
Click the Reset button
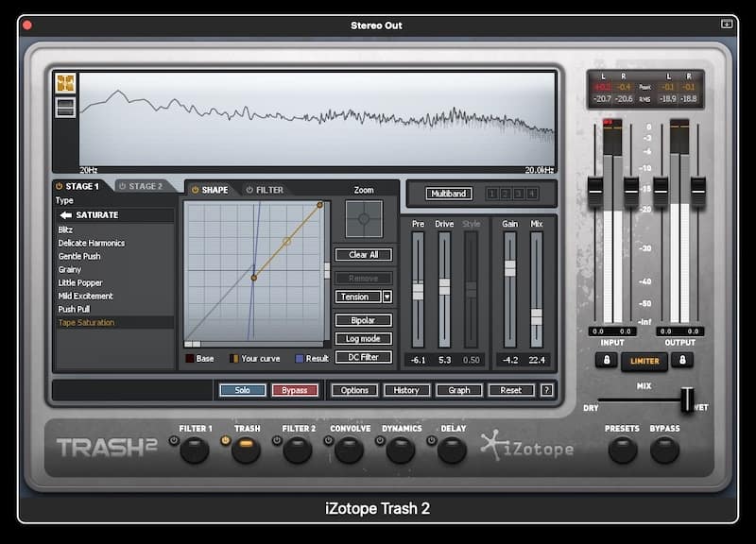click(x=511, y=390)
